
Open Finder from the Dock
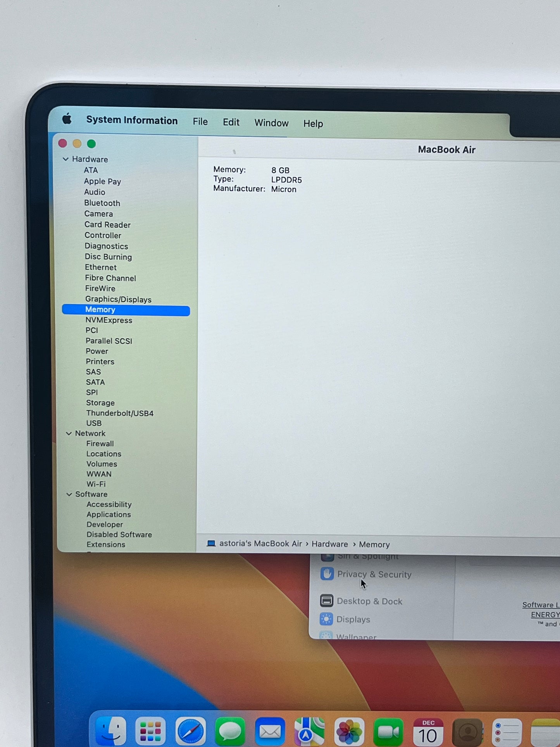pyautogui.click(x=111, y=731)
